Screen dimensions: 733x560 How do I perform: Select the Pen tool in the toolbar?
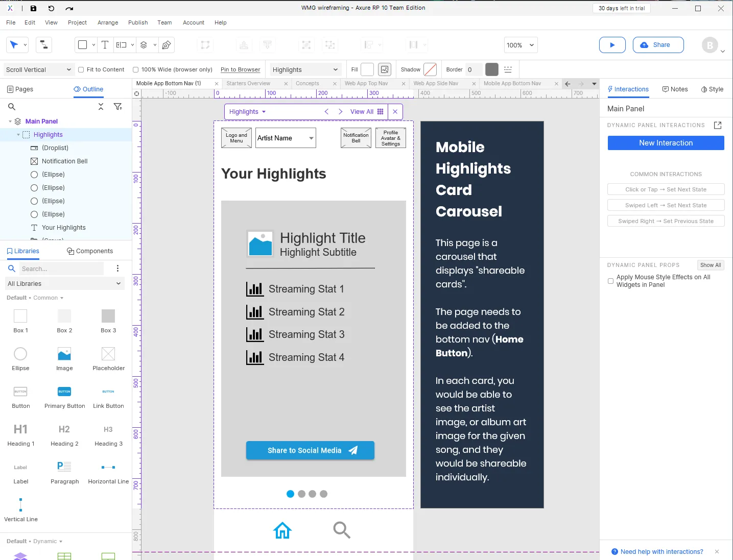[167, 45]
